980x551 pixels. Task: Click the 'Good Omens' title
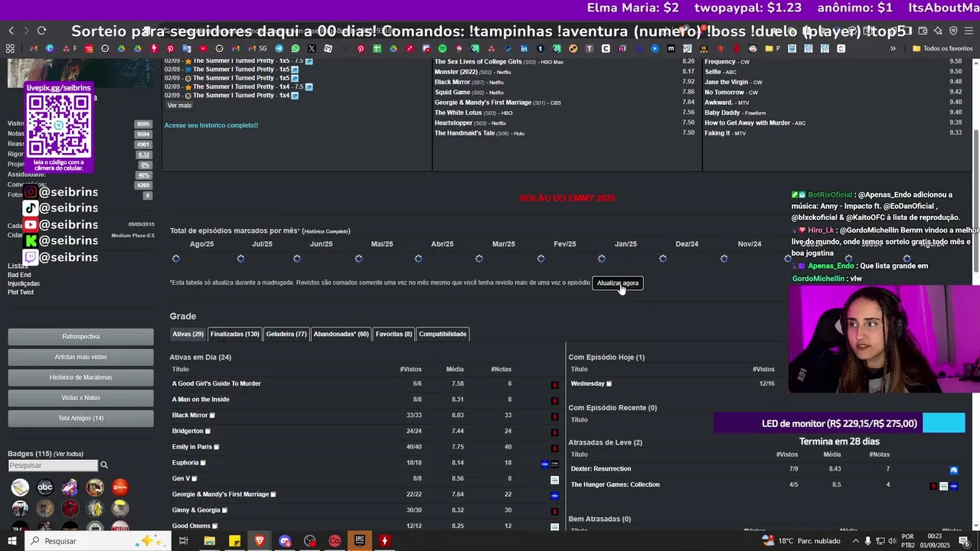(190, 527)
